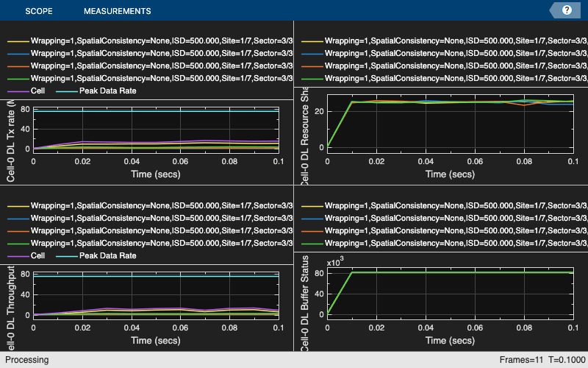Click inside the DL Buffer Status plot axes
The image size is (588, 368).
(x=451, y=294)
